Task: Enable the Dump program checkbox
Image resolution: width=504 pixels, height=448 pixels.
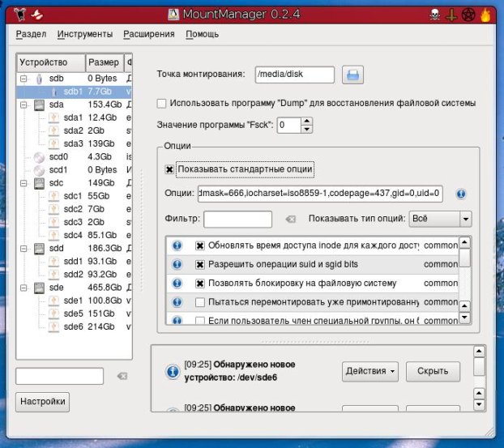Action: (161, 104)
